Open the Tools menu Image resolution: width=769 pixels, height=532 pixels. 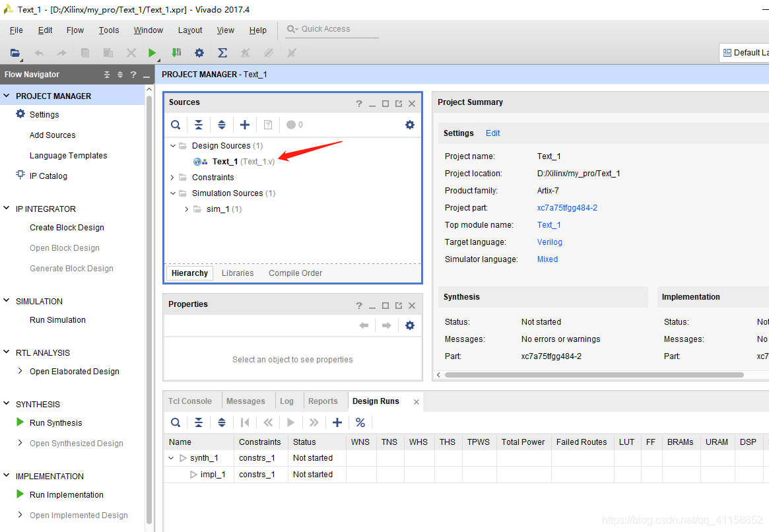coord(109,30)
